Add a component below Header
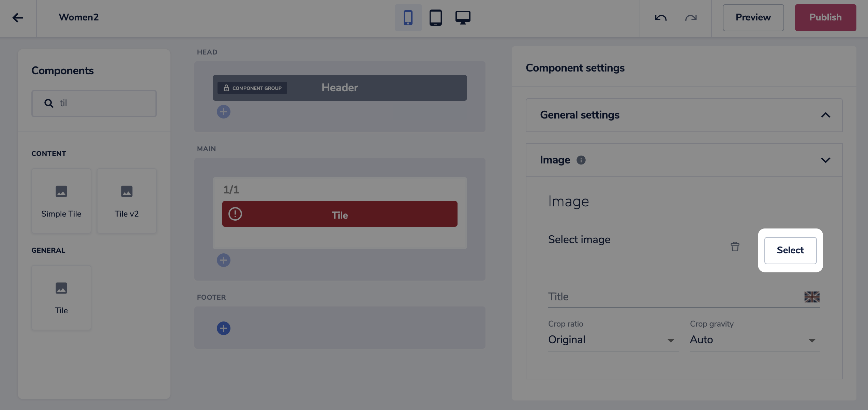This screenshot has width=868, height=410. (x=224, y=112)
